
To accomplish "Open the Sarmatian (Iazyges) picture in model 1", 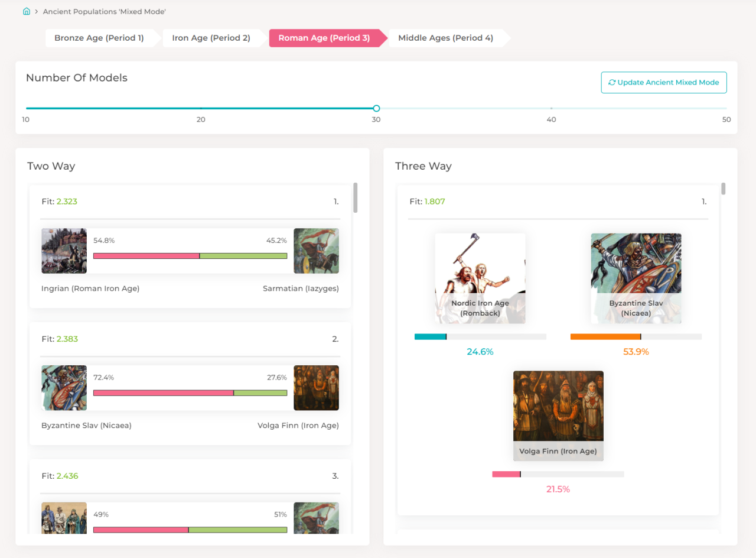I will 316,251.
